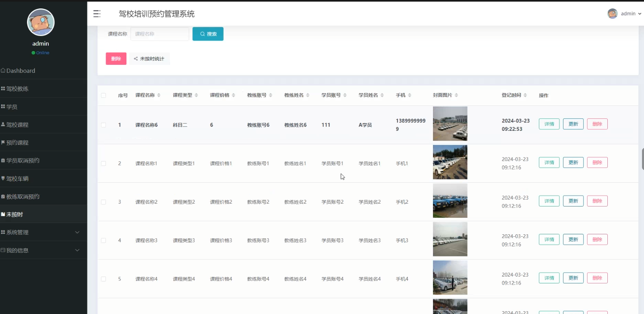Click the blue 搜索 search button
The height and width of the screenshot is (314, 644).
[208, 34]
